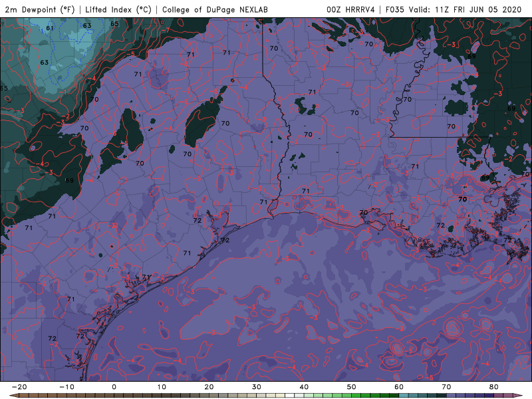
Task: Click "College of DuPage NEXLAB" in the header
Action: pyautogui.click(x=215, y=9)
